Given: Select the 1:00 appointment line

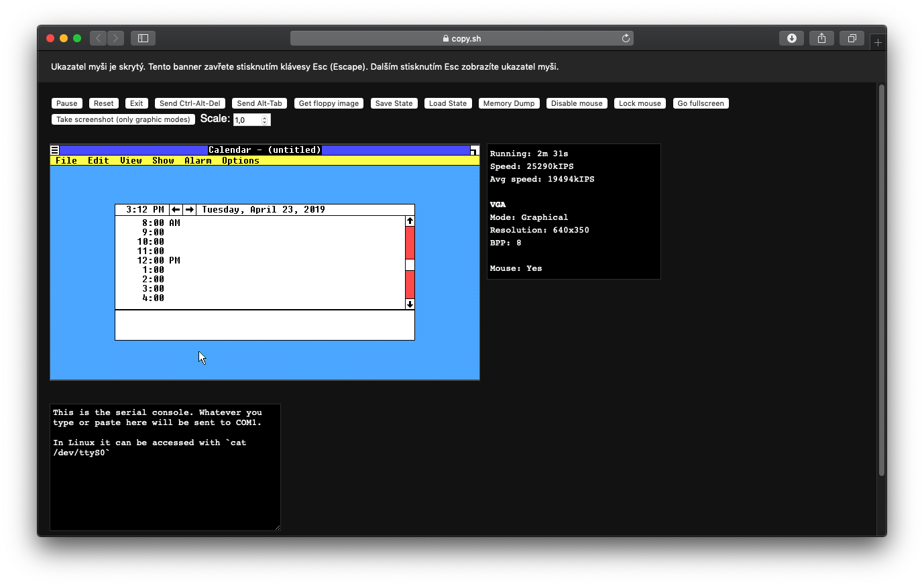Looking at the screenshot, I should [260, 270].
